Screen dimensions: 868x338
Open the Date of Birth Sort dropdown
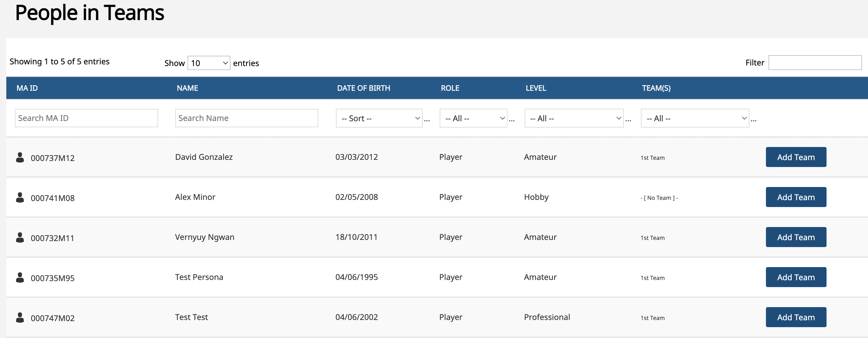(379, 118)
